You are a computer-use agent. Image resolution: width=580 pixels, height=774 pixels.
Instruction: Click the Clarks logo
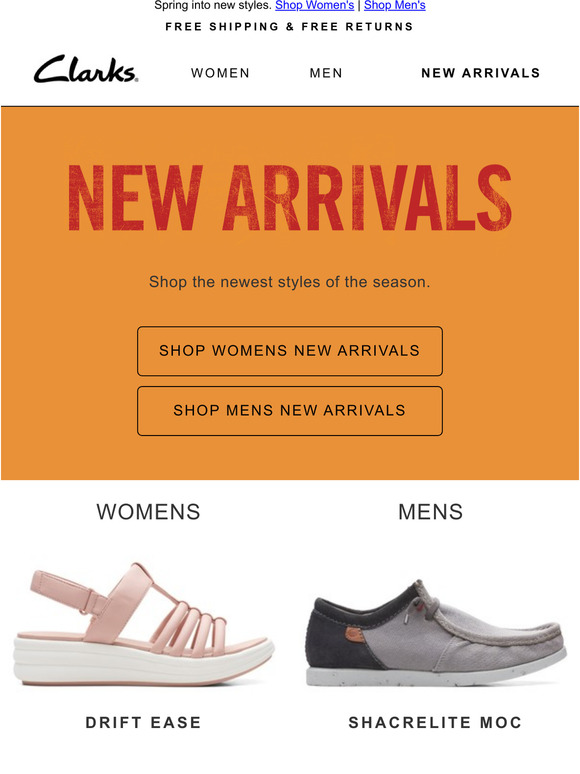(86, 69)
